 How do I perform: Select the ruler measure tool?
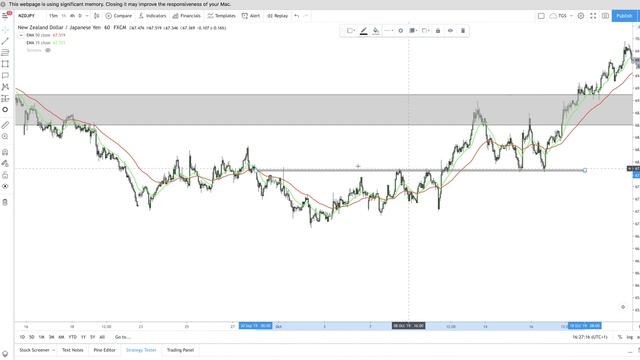tap(5, 125)
